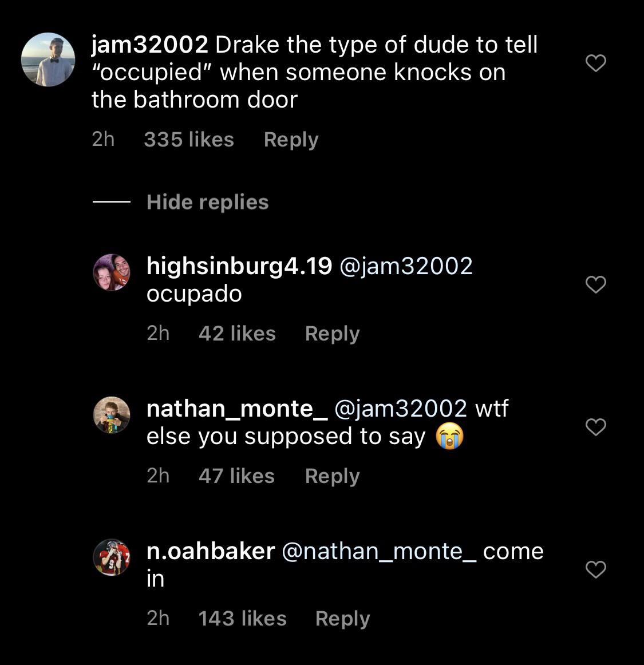View n.oahbaker's profile picture
The image size is (644, 665).
[x=112, y=557]
